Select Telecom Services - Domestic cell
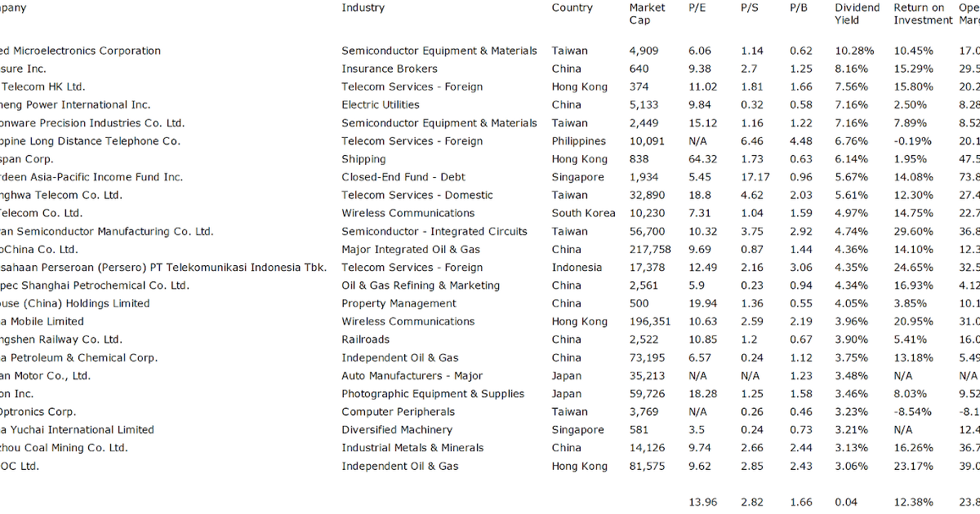Screen dimensions: 980x514 (417, 195)
